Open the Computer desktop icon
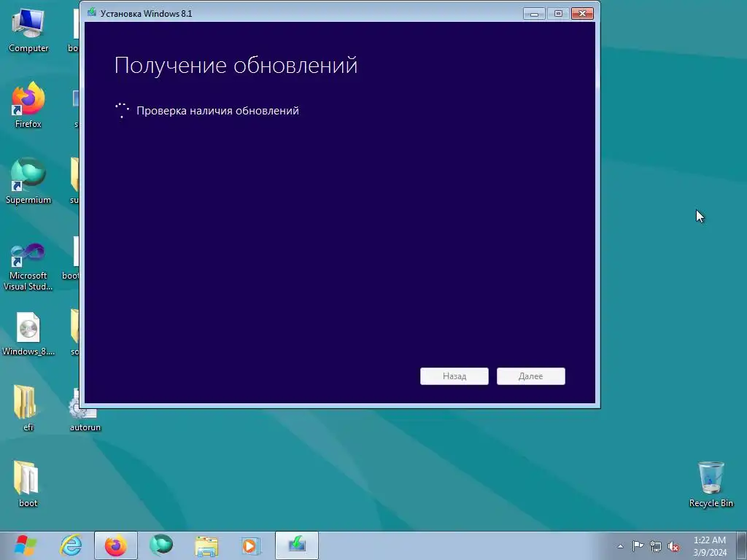This screenshot has width=747, height=560. [x=28, y=30]
